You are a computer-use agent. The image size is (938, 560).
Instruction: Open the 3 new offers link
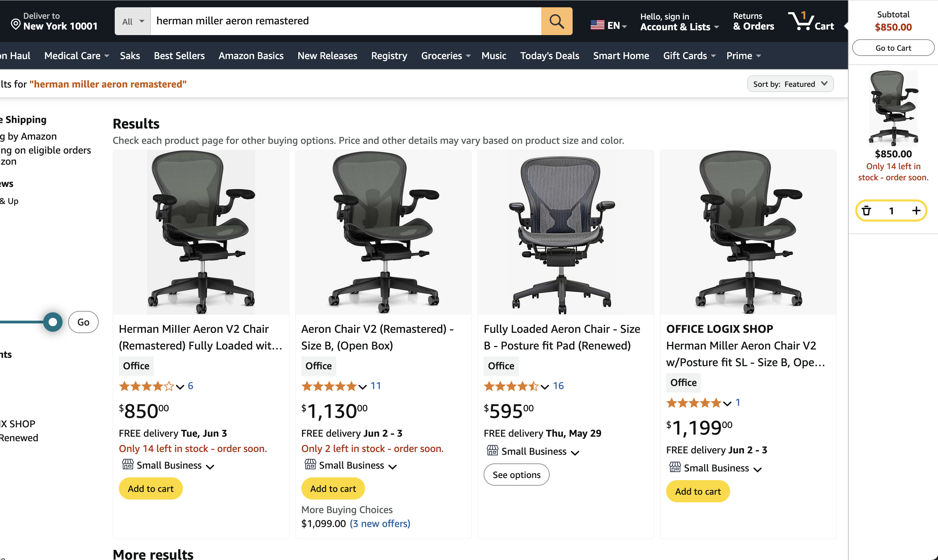tap(380, 524)
